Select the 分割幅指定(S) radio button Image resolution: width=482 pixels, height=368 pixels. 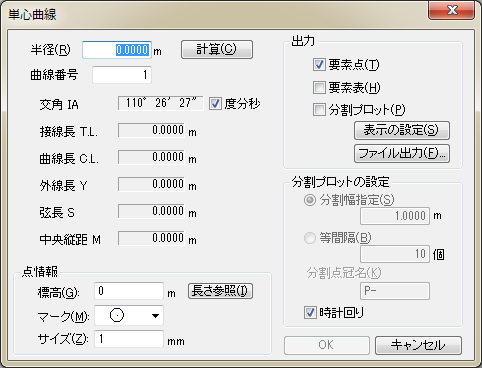(310, 200)
